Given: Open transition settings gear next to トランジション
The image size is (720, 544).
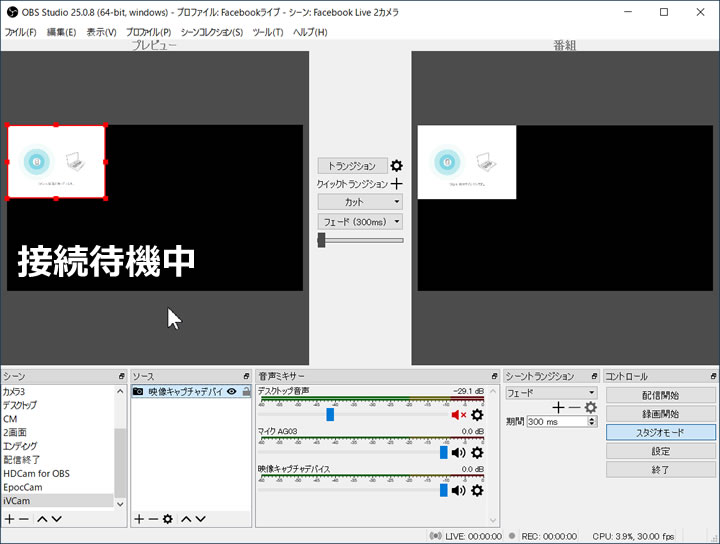Looking at the screenshot, I should [x=396, y=165].
